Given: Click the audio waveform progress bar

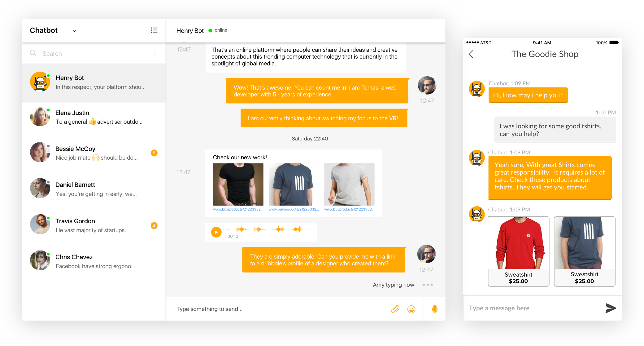Looking at the screenshot, I should click(268, 229).
